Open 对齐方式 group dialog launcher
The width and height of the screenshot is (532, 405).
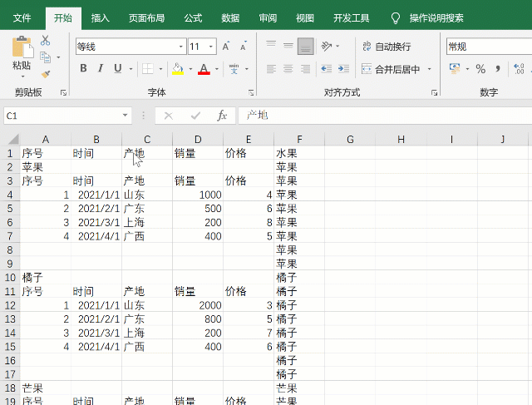pyautogui.click(x=434, y=92)
